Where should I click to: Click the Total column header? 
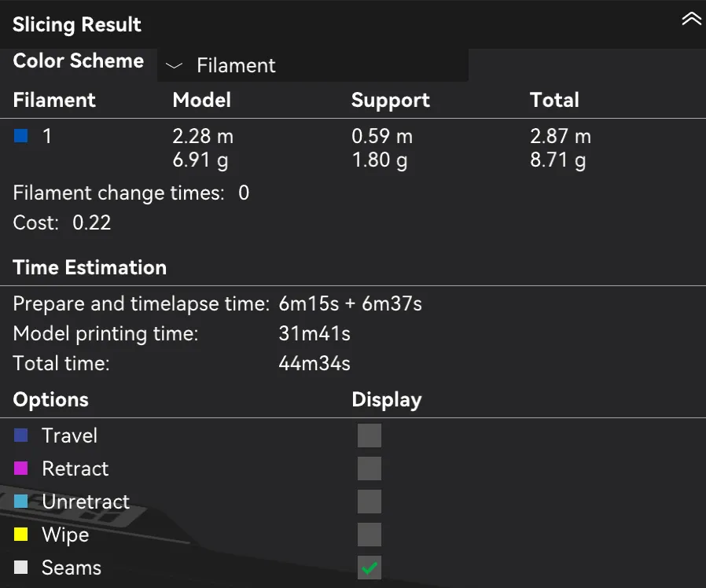[554, 100]
